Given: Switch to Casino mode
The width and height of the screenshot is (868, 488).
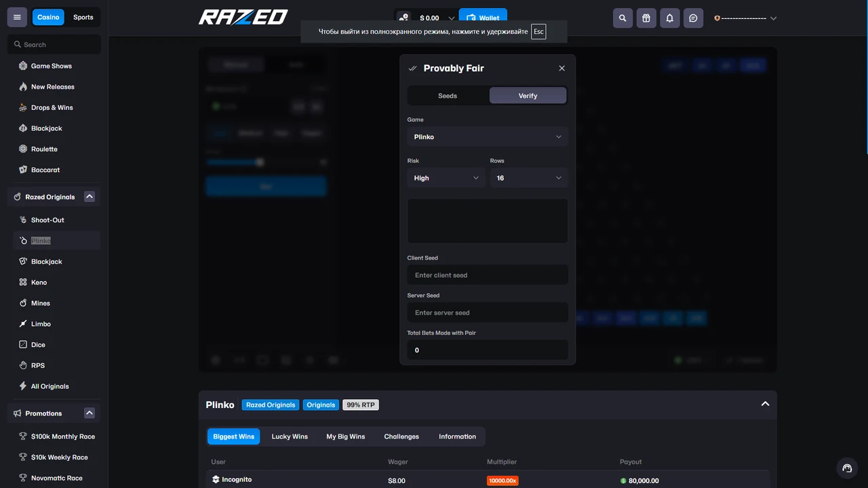Looking at the screenshot, I should (48, 17).
